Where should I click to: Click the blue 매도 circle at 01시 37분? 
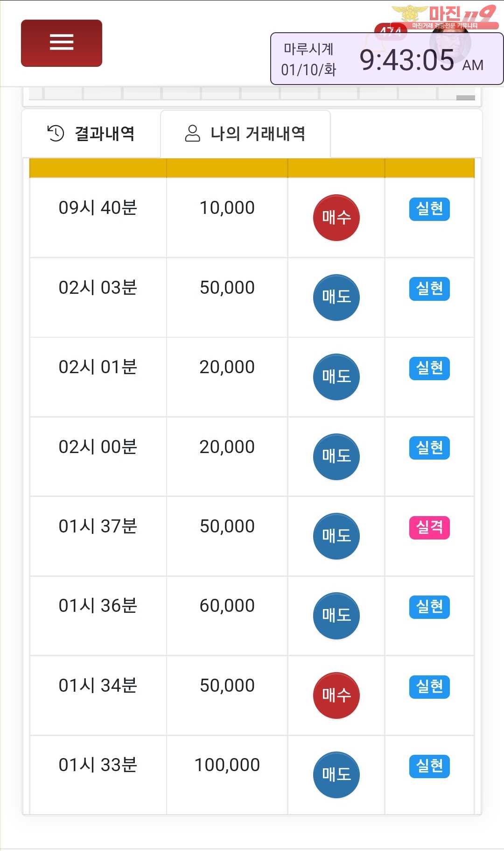pos(336,536)
